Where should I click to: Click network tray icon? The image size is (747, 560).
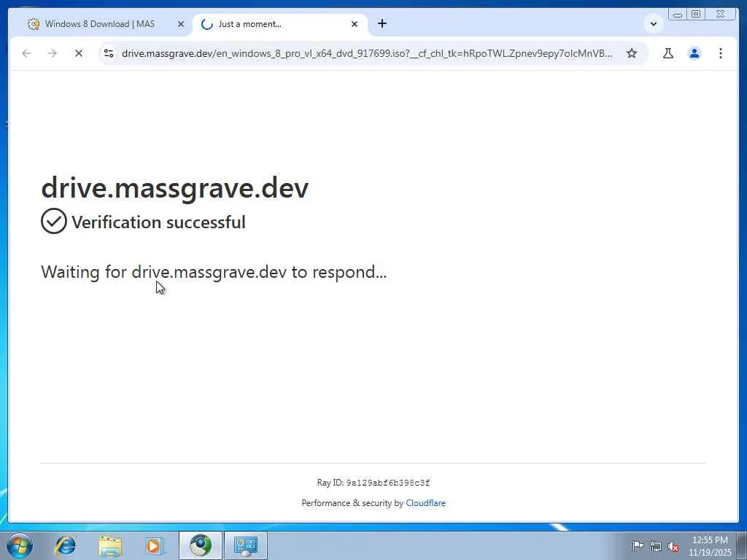656,545
